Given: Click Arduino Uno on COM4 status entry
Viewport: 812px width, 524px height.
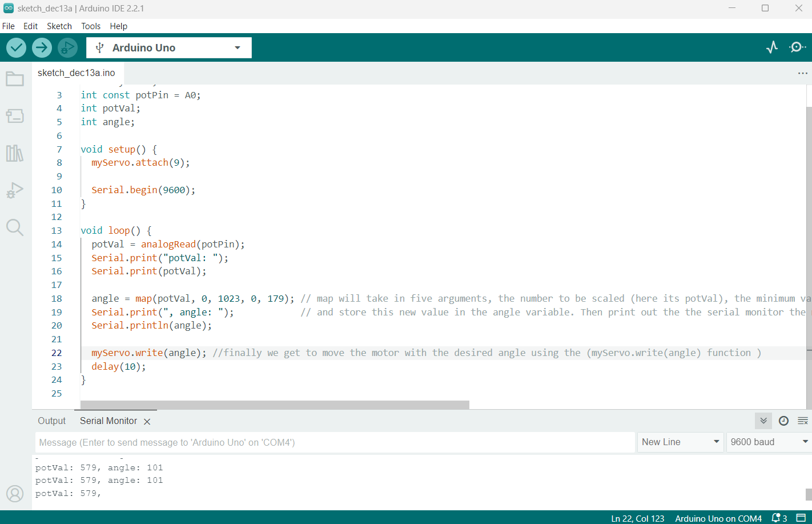Looking at the screenshot, I should 718,518.
